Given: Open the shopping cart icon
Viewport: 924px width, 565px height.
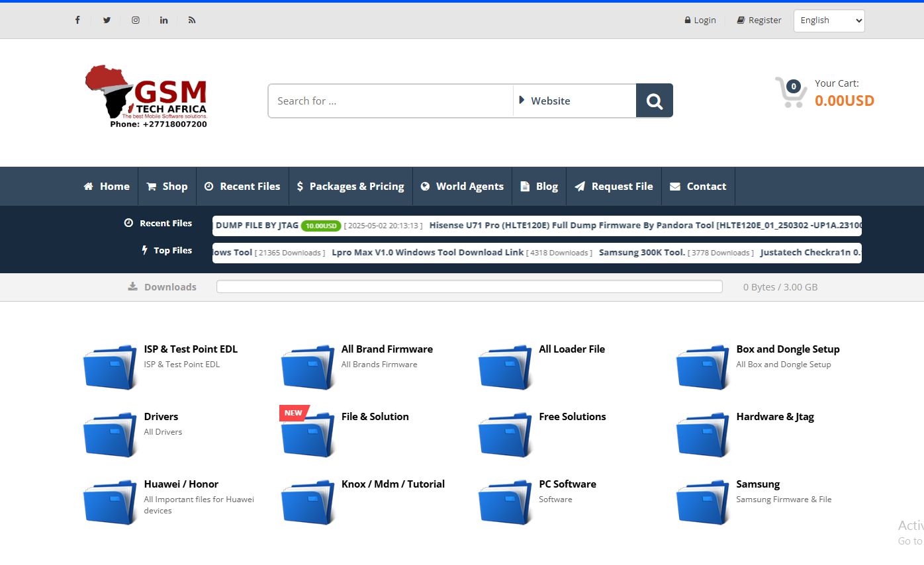Looking at the screenshot, I should tap(791, 93).
